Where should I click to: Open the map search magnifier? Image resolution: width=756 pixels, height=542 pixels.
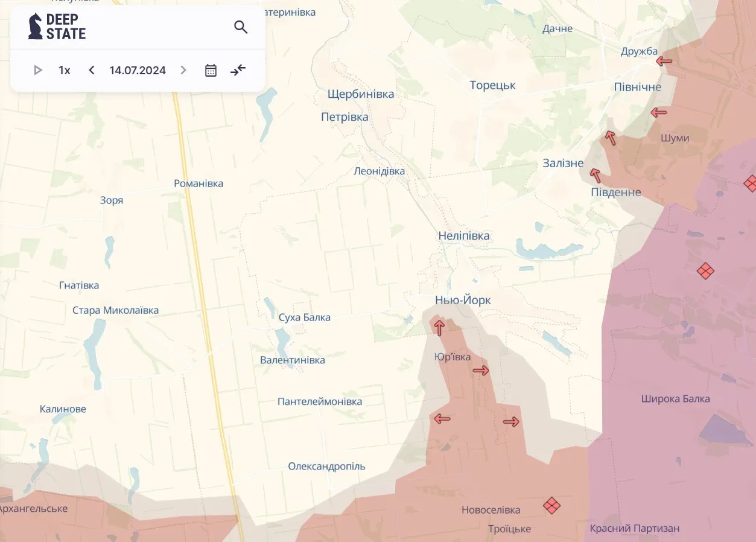click(x=241, y=27)
